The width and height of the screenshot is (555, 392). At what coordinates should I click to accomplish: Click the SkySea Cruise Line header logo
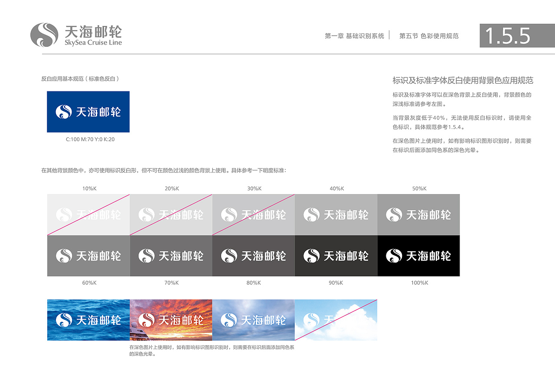pyautogui.click(x=76, y=35)
